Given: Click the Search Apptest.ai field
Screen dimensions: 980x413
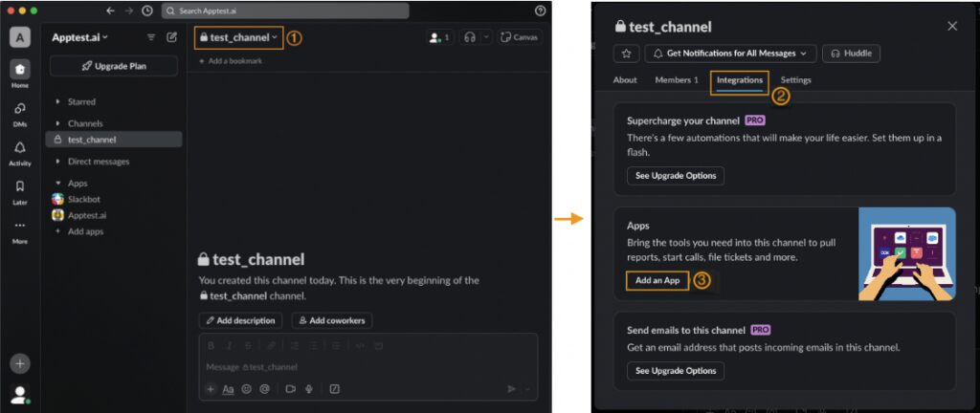Looking at the screenshot, I should [x=284, y=11].
